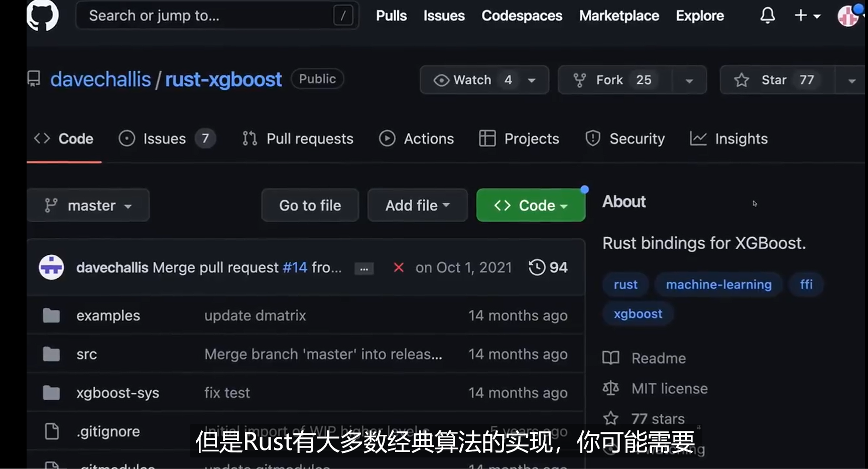Open the master branch selector

88,205
